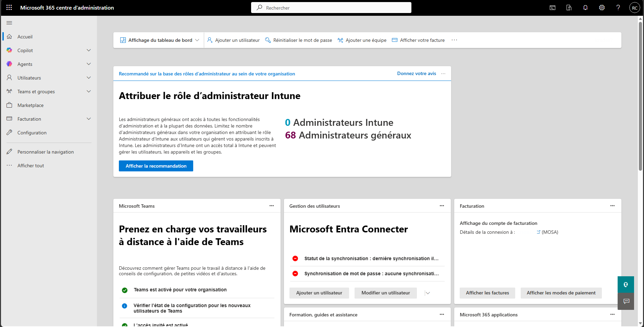Viewport: 644px width, 327px height.
Task: Click the Donnez votre avis link
Action: 417,73
